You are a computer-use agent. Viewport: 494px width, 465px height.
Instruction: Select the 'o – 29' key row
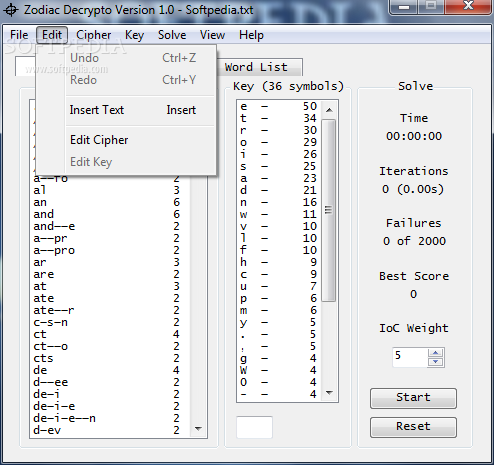(x=279, y=142)
